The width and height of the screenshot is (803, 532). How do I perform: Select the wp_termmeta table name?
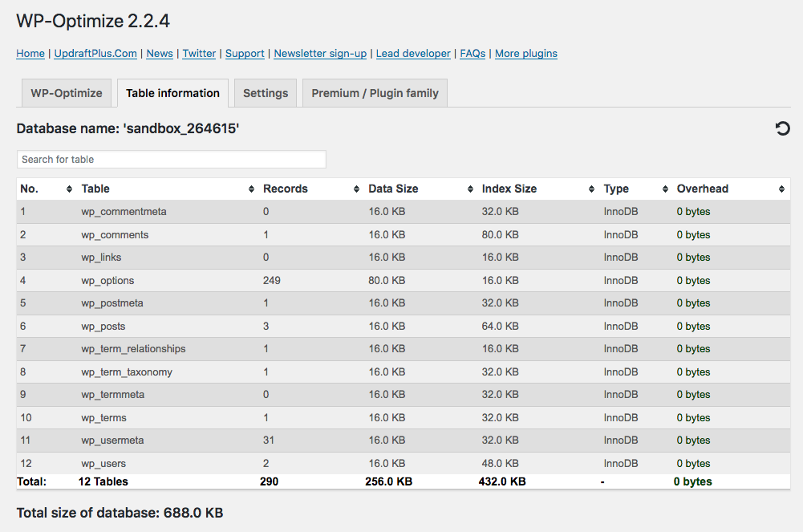(112, 395)
